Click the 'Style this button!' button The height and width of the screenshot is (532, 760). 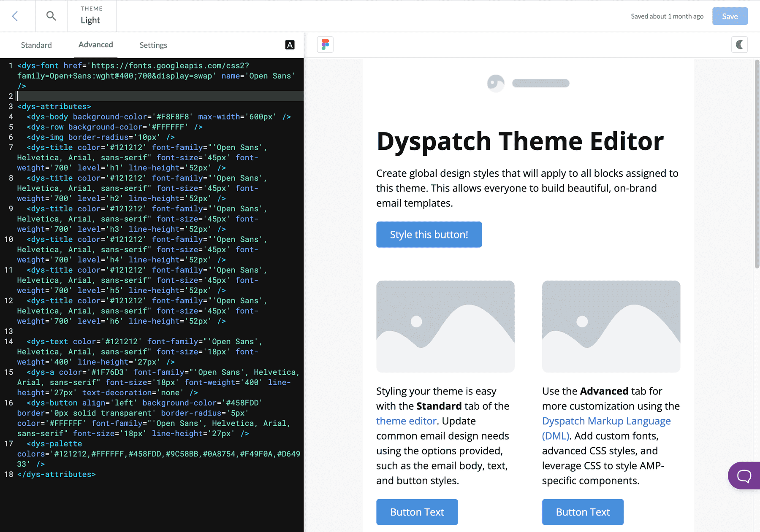click(x=429, y=235)
